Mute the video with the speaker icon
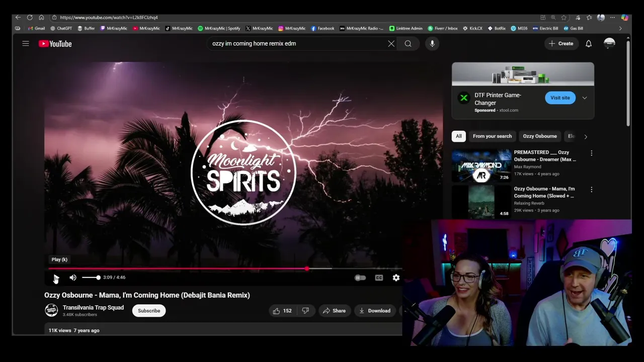Viewport: 644px width, 362px height. click(x=73, y=278)
